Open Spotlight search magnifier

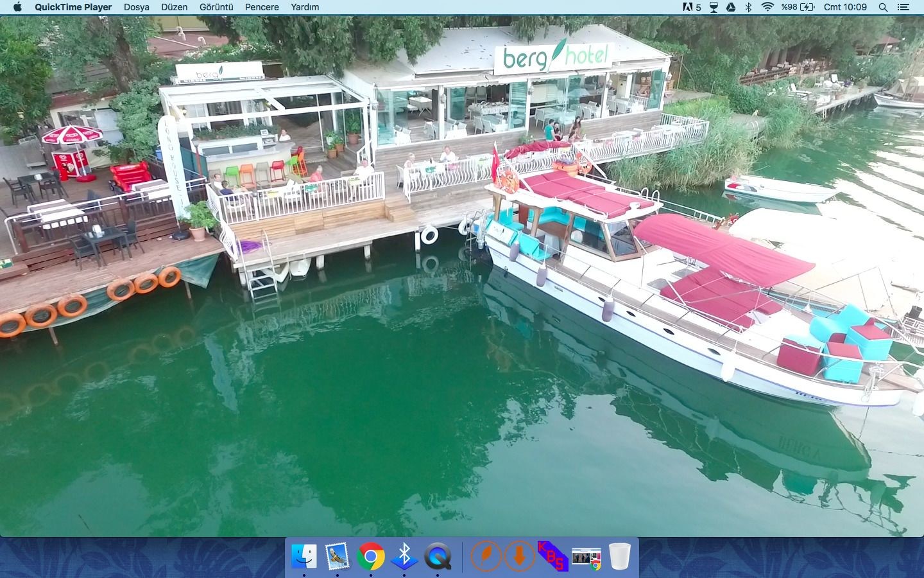coord(883,7)
